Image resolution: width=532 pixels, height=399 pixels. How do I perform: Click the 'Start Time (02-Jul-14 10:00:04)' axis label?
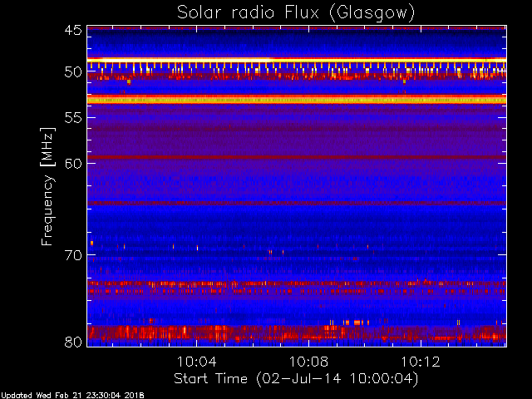point(296,379)
